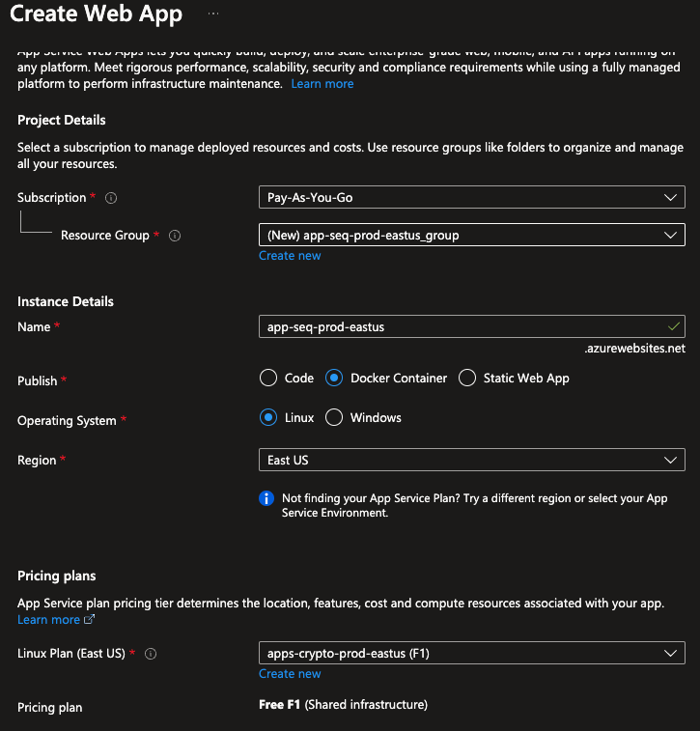
Task: Click the Linux Plan (East US) label
Action: tap(71, 654)
